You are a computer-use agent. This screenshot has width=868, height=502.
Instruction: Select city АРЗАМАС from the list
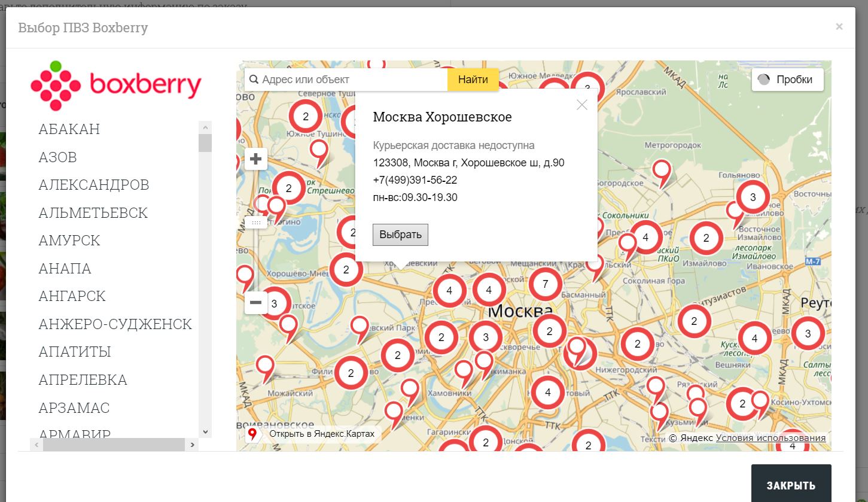coord(74,408)
